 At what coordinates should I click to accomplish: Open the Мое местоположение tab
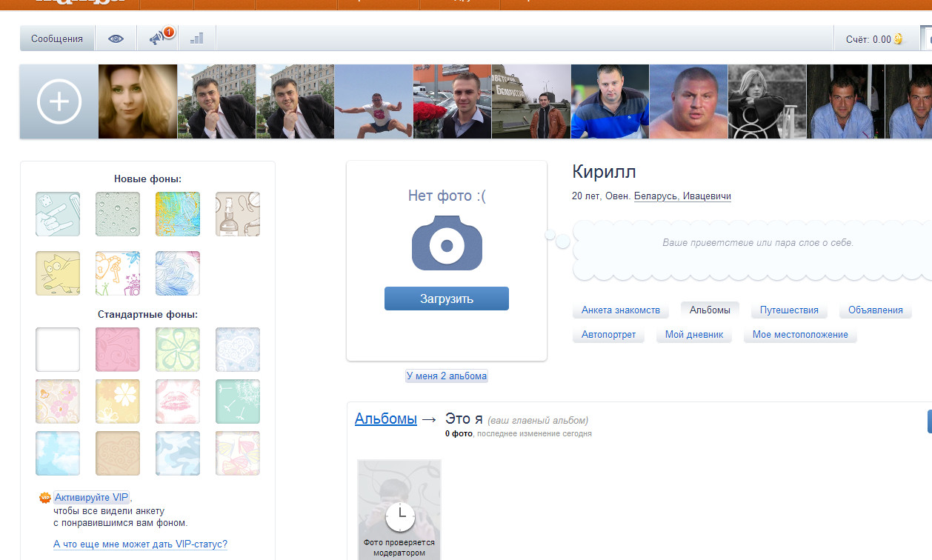[800, 335]
